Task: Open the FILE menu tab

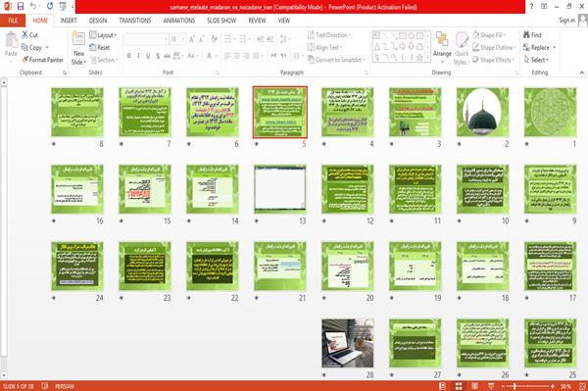Action: point(13,21)
